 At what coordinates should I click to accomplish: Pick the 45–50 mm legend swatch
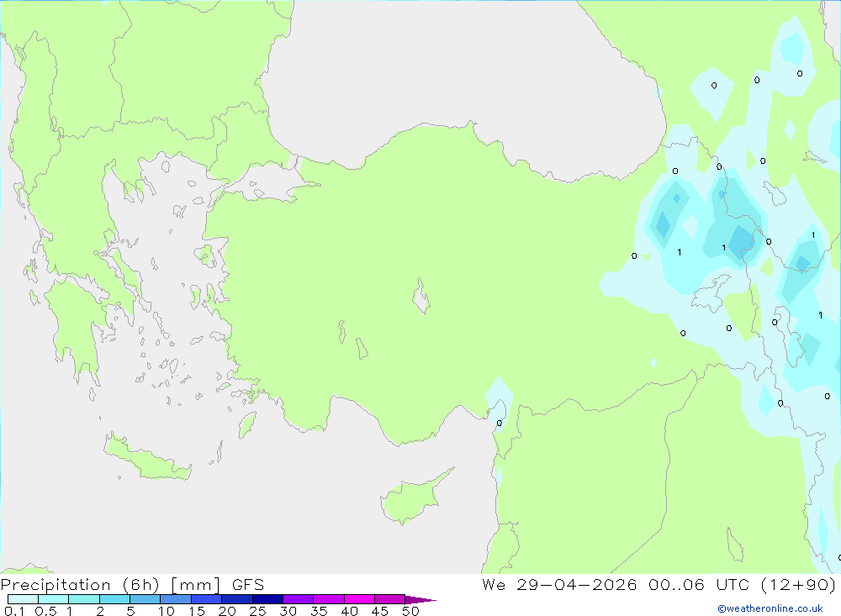click(x=390, y=599)
